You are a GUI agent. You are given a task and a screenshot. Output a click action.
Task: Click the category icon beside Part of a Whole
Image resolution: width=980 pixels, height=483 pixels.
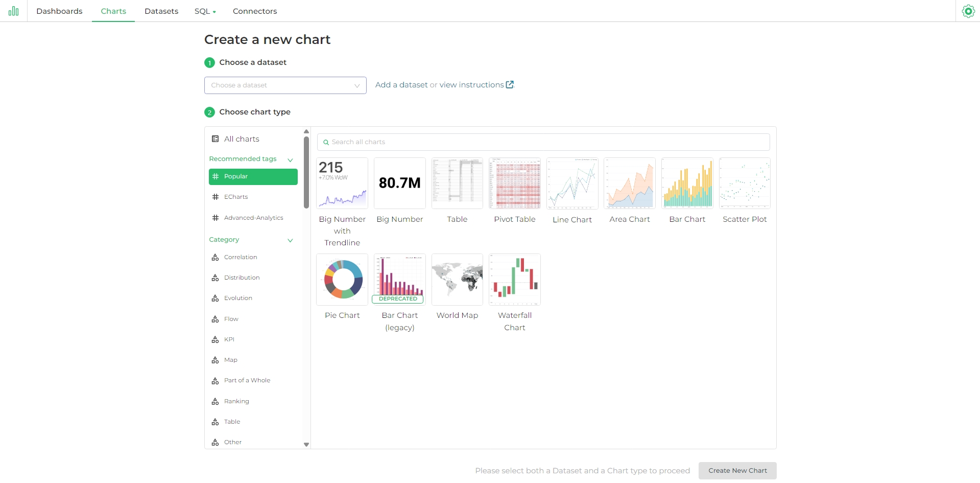click(x=216, y=380)
